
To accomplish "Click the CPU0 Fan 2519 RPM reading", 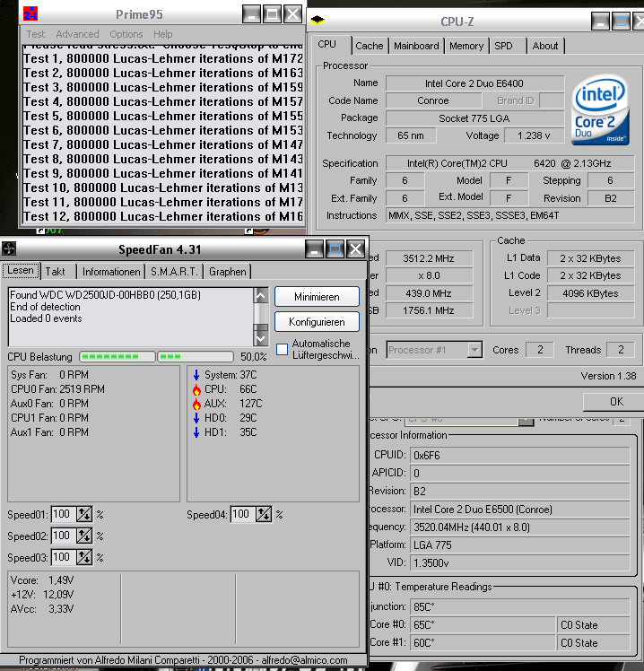I will click(x=57, y=389).
